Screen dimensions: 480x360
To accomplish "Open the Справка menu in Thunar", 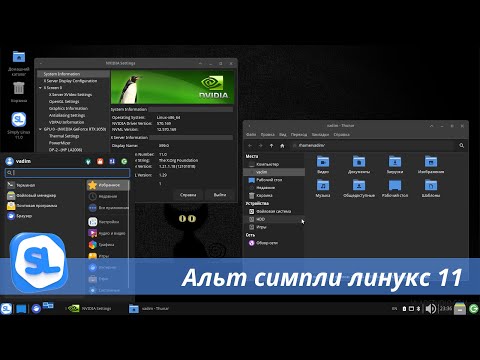I will [341, 135].
